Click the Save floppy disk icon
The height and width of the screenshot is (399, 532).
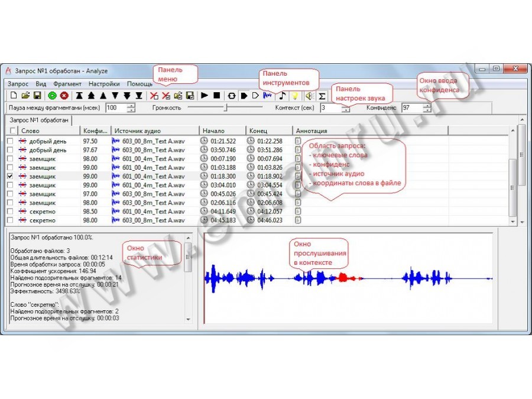tap(37, 95)
